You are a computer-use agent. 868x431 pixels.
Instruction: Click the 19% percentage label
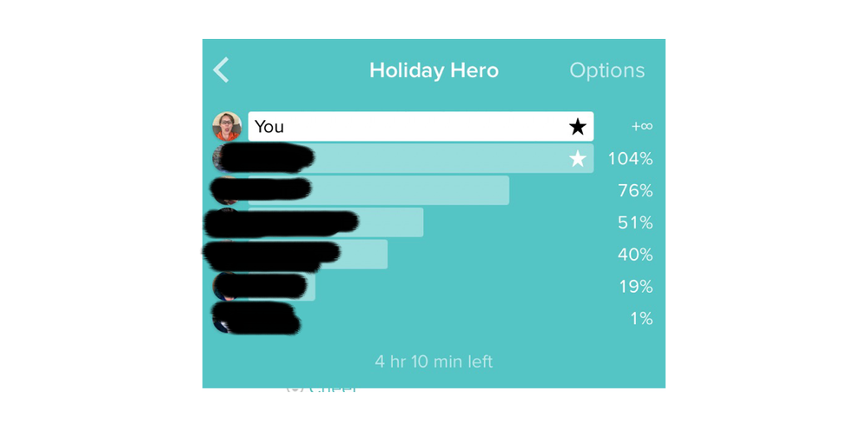point(636,287)
